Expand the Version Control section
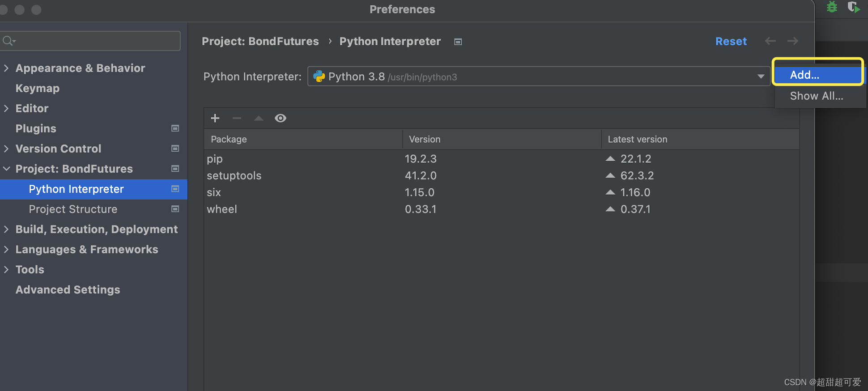The height and width of the screenshot is (391, 868). 6,149
